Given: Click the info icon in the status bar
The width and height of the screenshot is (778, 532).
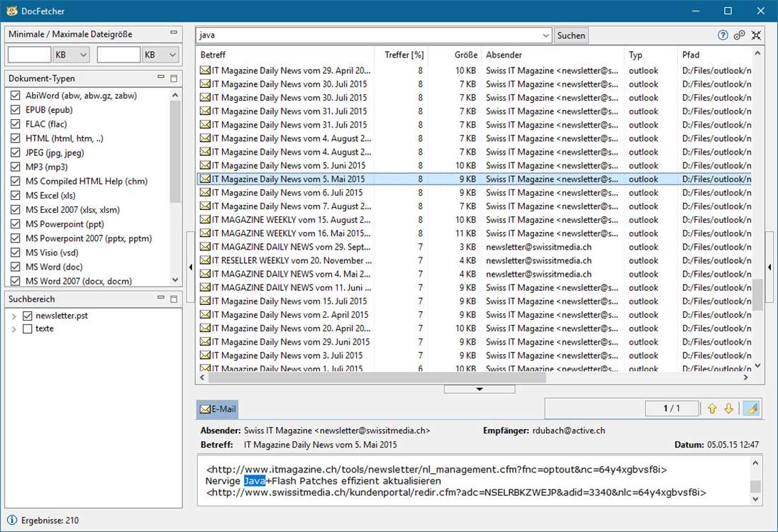Looking at the screenshot, I should coord(12,520).
